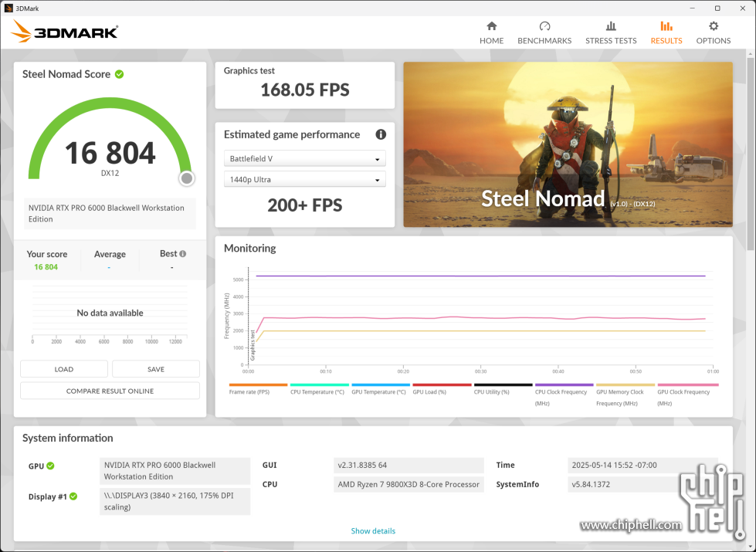Screen dimensions: 756x552
Task: Open Results chart icon
Action: coord(666,26)
